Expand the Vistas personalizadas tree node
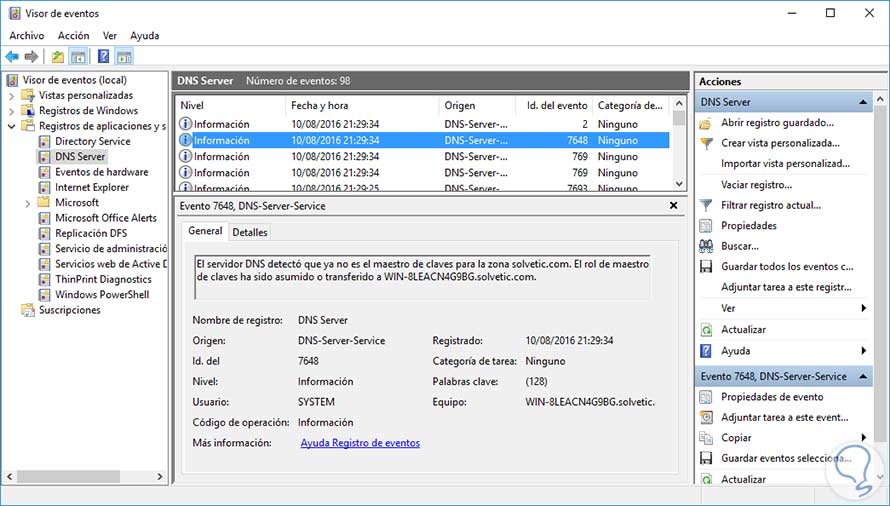Image resolution: width=890 pixels, height=506 pixels. pos(11,95)
